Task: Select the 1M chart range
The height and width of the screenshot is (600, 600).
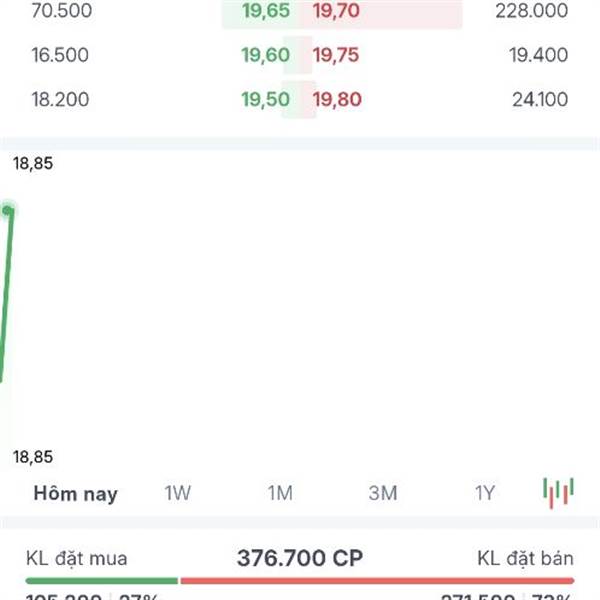Action: point(280,493)
